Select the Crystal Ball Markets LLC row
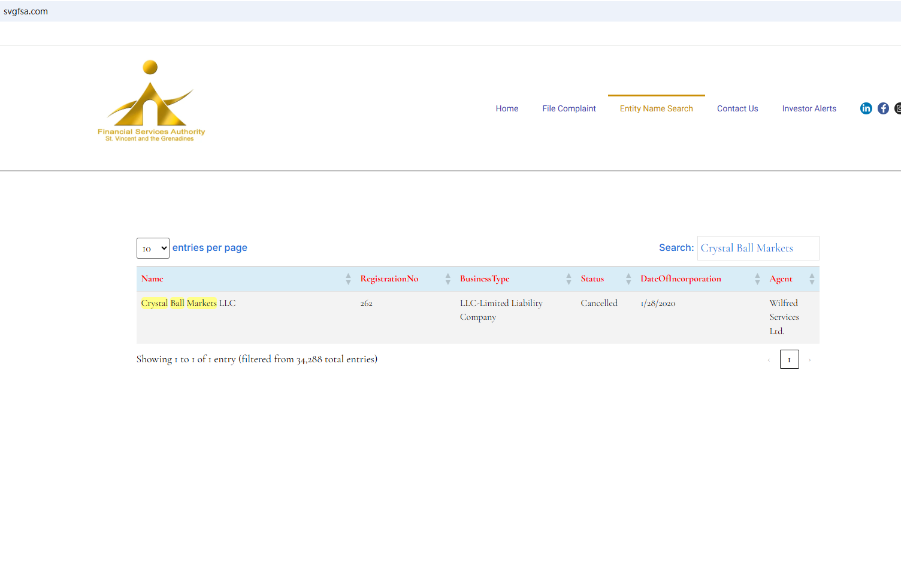Image resolution: width=901 pixels, height=588 pixels. pyautogui.click(x=189, y=304)
